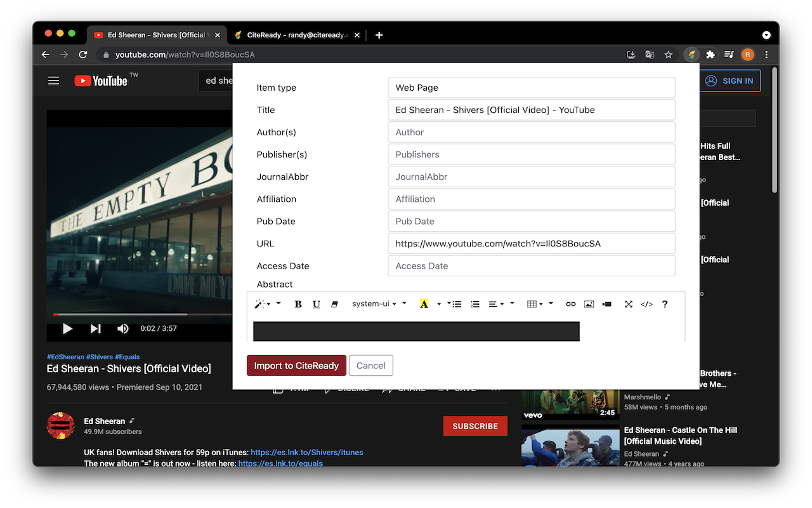The height and width of the screenshot is (508, 812).
Task: Reload the YouTube page
Action: click(x=82, y=55)
